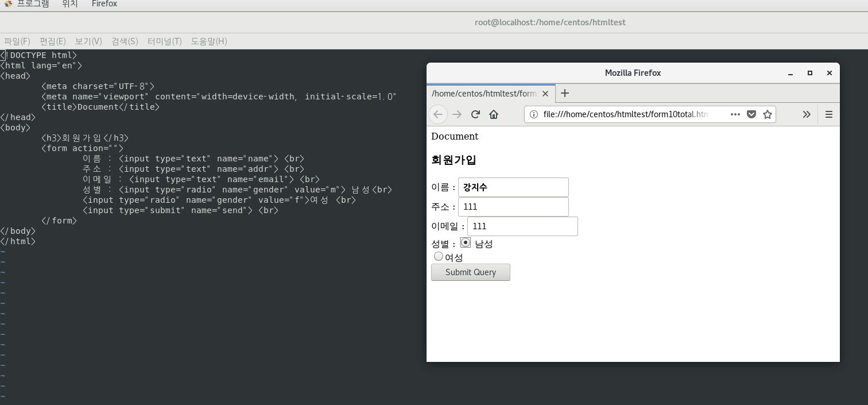
Task: Click the Mozilla Firefox title bar text
Action: [x=633, y=73]
